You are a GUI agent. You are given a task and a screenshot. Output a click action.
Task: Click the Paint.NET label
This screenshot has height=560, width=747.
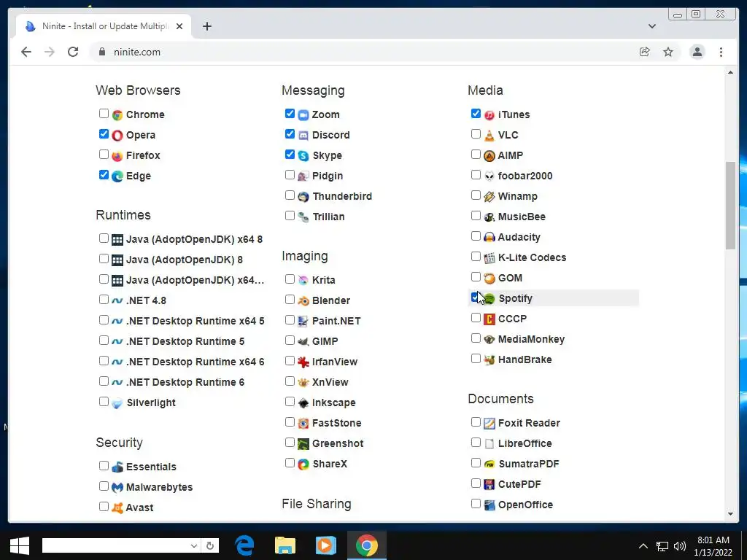point(336,321)
